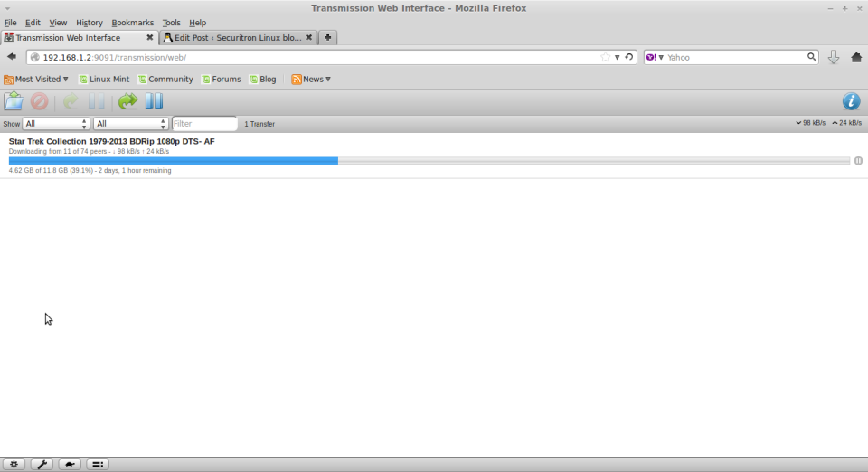This screenshot has width=868, height=472.
Task: Open the Bookmarks menu
Action: 132,23
